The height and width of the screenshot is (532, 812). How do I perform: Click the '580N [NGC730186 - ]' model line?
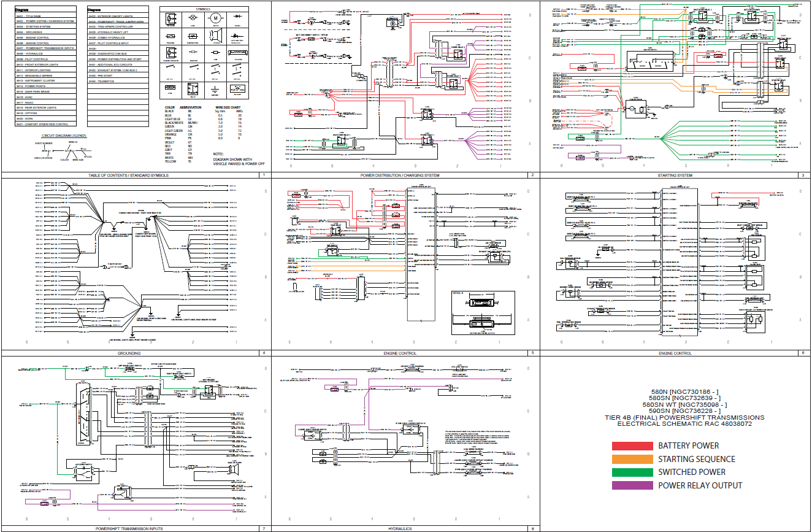pos(684,391)
